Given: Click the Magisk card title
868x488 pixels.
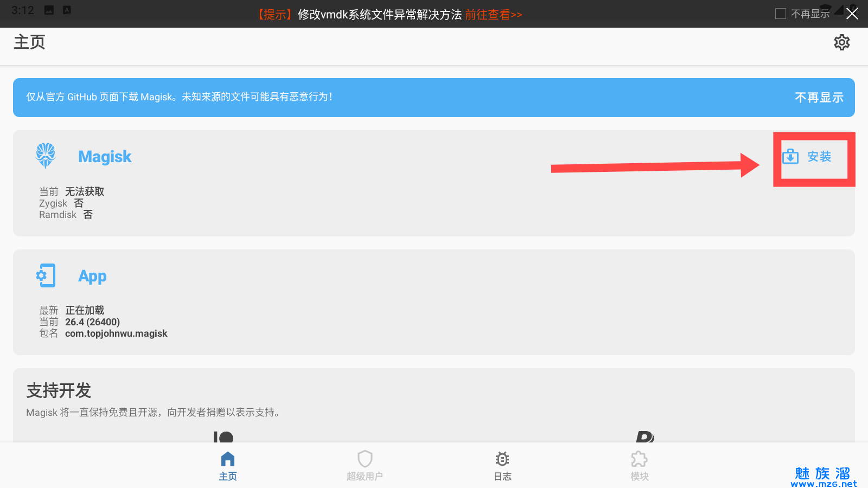Looking at the screenshot, I should (x=105, y=157).
